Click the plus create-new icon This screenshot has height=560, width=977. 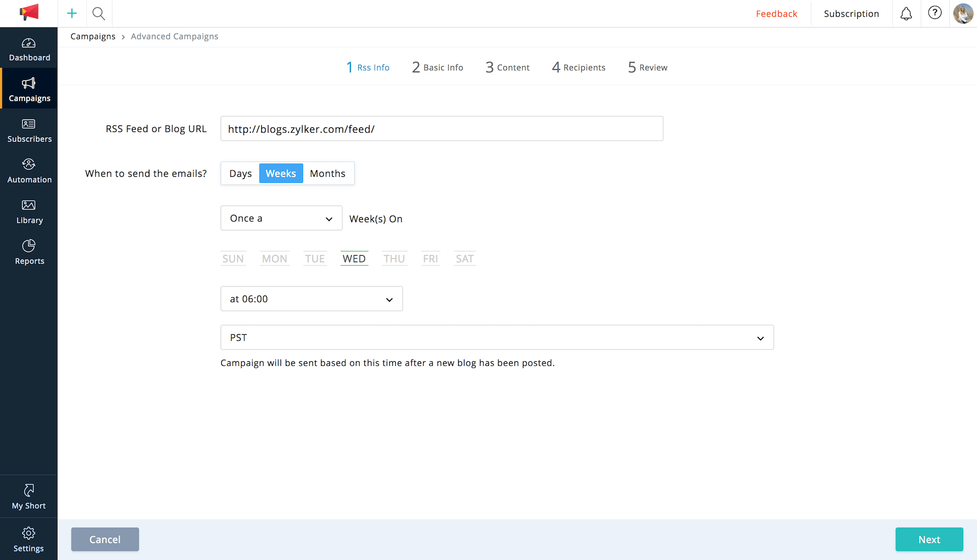(x=72, y=13)
